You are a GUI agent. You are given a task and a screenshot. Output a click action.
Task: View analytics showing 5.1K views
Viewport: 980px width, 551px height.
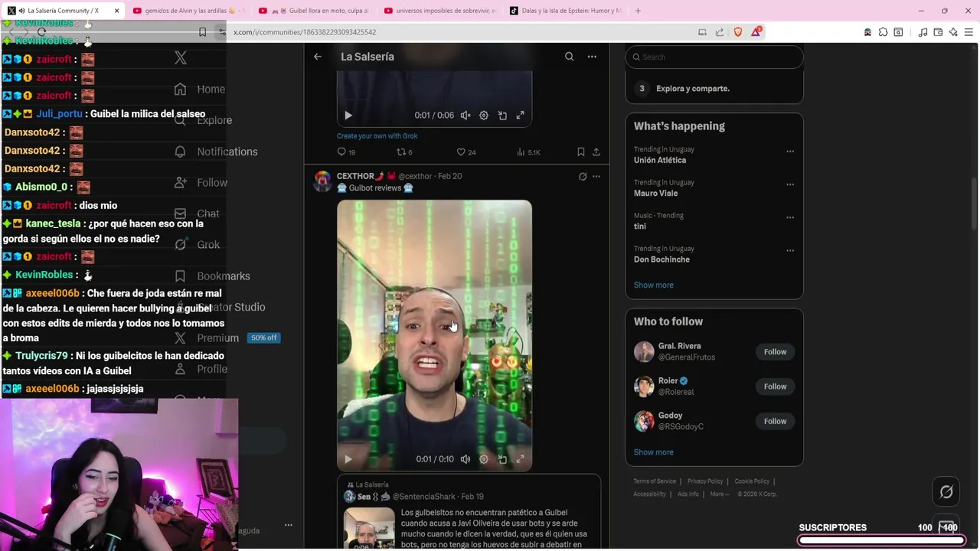click(x=528, y=152)
